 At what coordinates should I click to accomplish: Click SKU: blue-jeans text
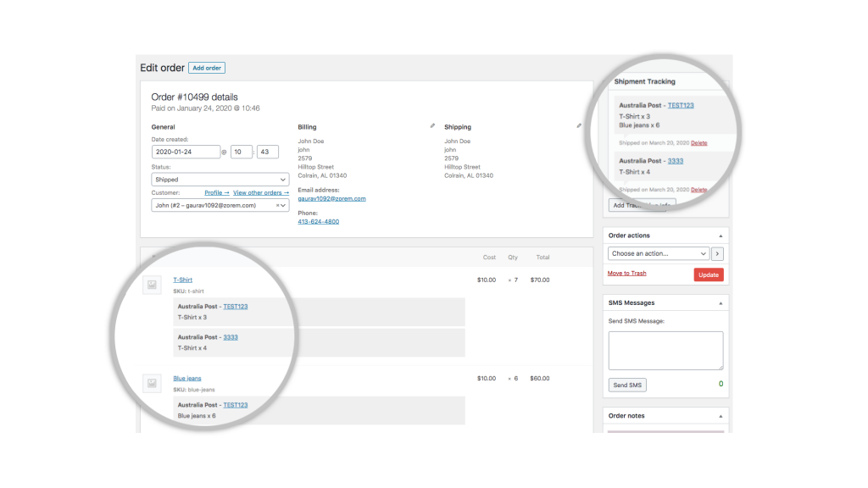(194, 390)
